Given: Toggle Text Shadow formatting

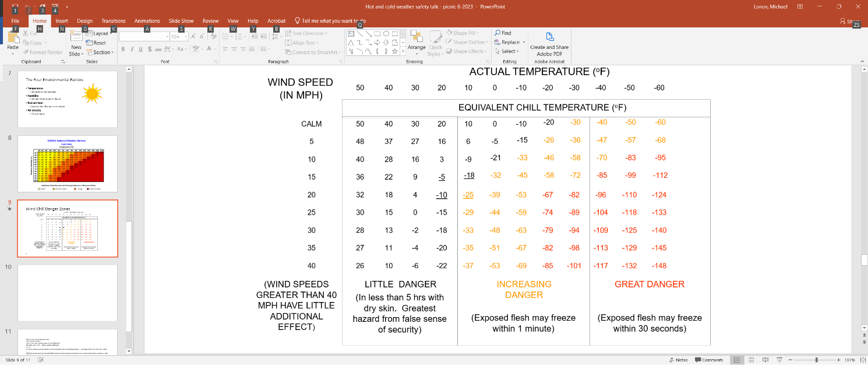Looking at the screenshot, I should pos(149,49).
